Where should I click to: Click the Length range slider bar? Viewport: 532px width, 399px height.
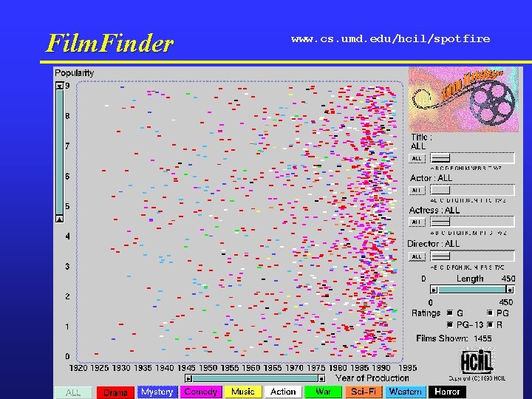tap(472, 290)
